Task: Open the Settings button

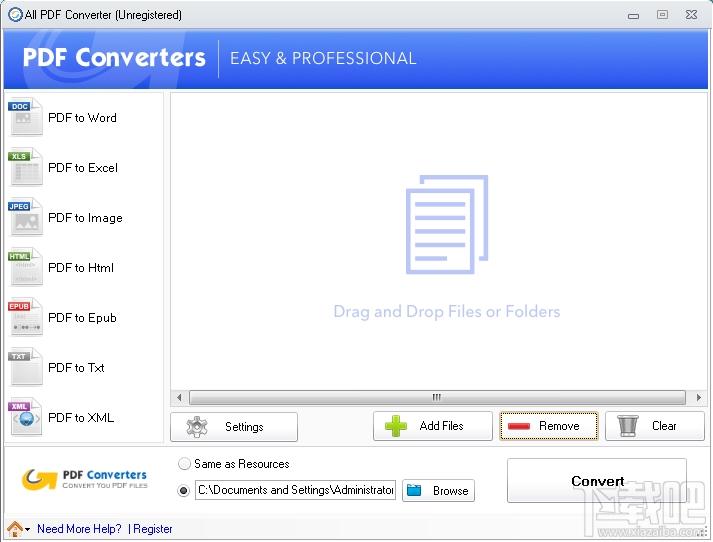Action: tap(234, 427)
